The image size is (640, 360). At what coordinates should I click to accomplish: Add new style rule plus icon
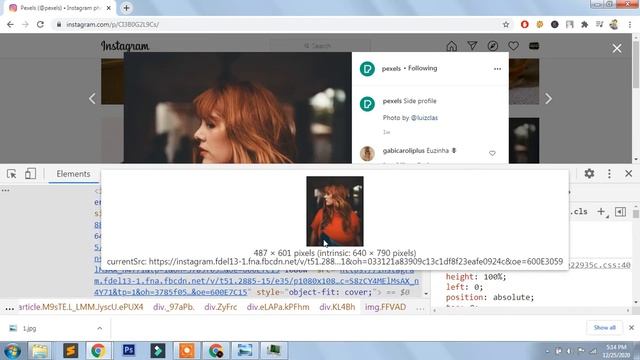point(602,211)
